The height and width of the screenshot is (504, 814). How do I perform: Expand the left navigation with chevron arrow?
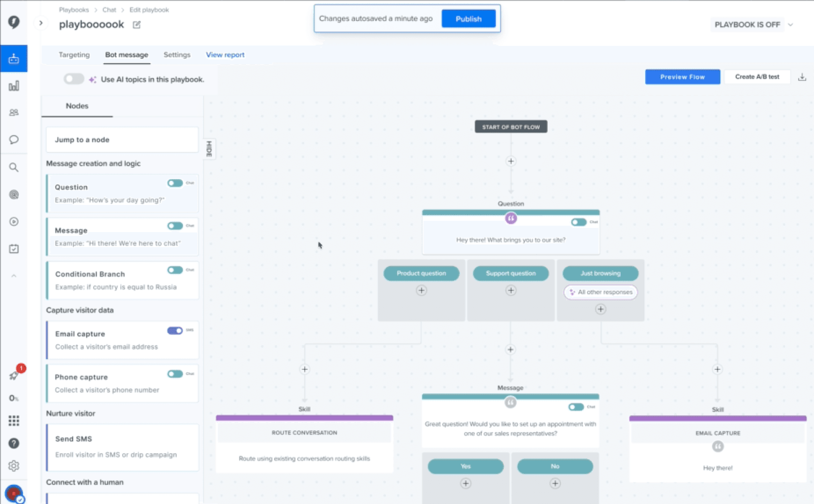[x=41, y=23]
